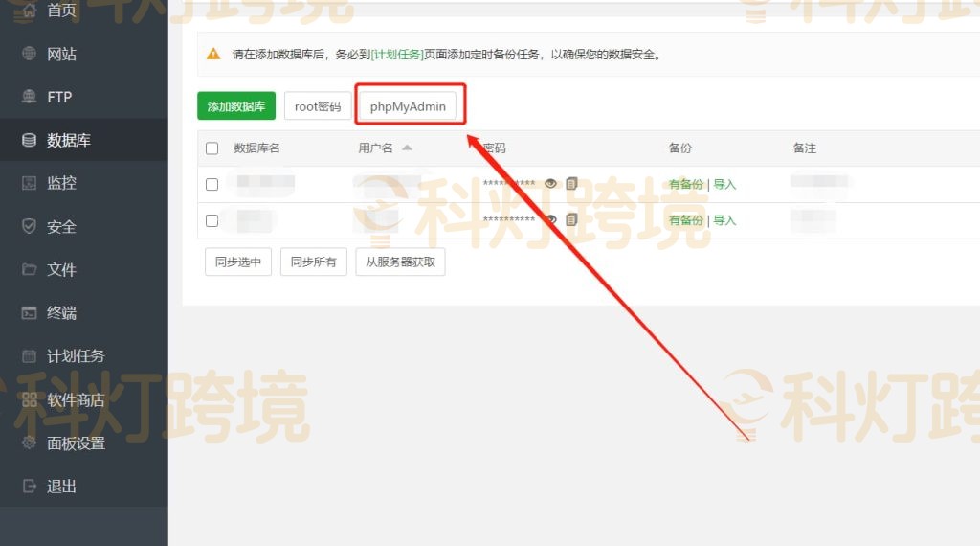The height and width of the screenshot is (546, 980).
Task: Open the 网站 menu item
Action: click(84, 54)
